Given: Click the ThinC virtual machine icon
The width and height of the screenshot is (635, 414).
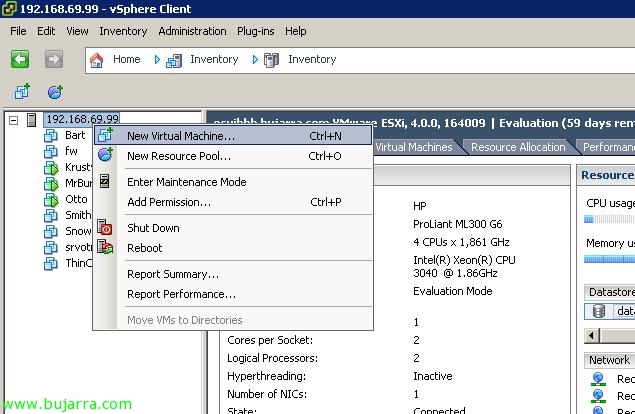Looking at the screenshot, I should (x=51, y=263).
